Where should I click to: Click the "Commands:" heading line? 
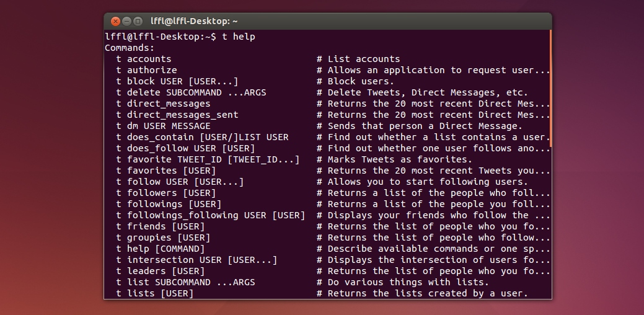tap(130, 48)
